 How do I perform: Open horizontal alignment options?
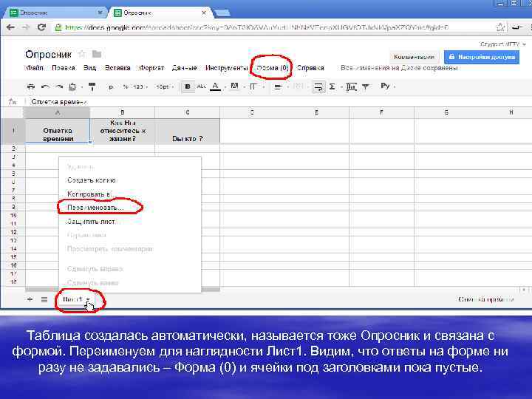pyautogui.click(x=278, y=87)
